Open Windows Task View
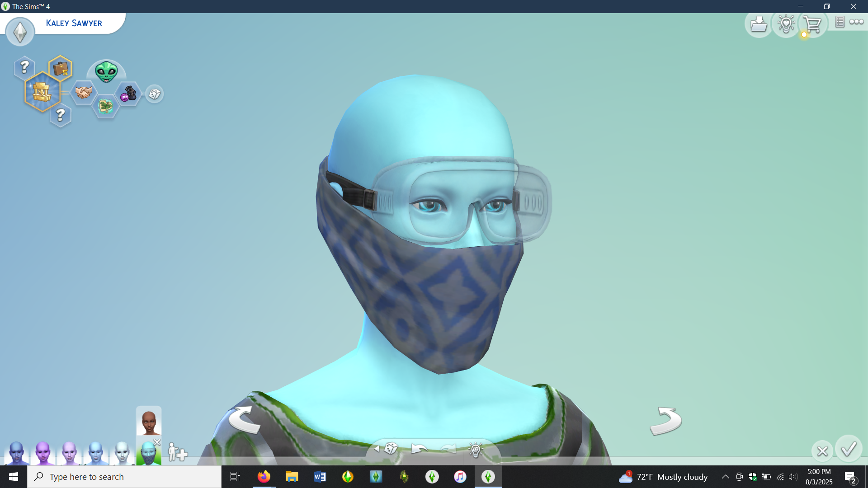The height and width of the screenshot is (488, 868). point(235,477)
